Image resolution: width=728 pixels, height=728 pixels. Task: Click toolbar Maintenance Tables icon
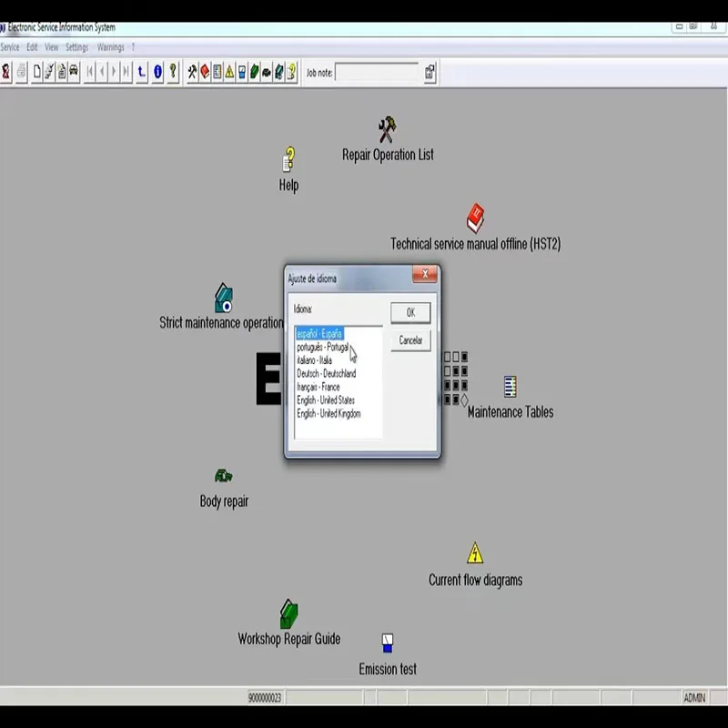[x=217, y=72]
